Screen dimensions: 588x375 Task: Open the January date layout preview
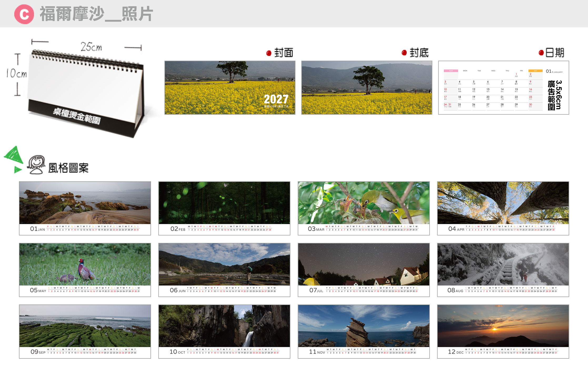(x=504, y=88)
